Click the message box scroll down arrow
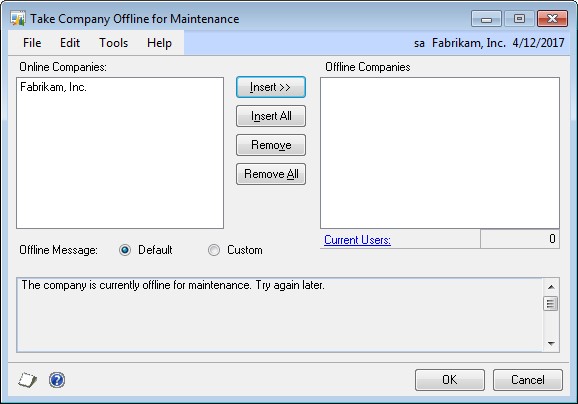Viewport: 578px width, 404px height. click(551, 343)
